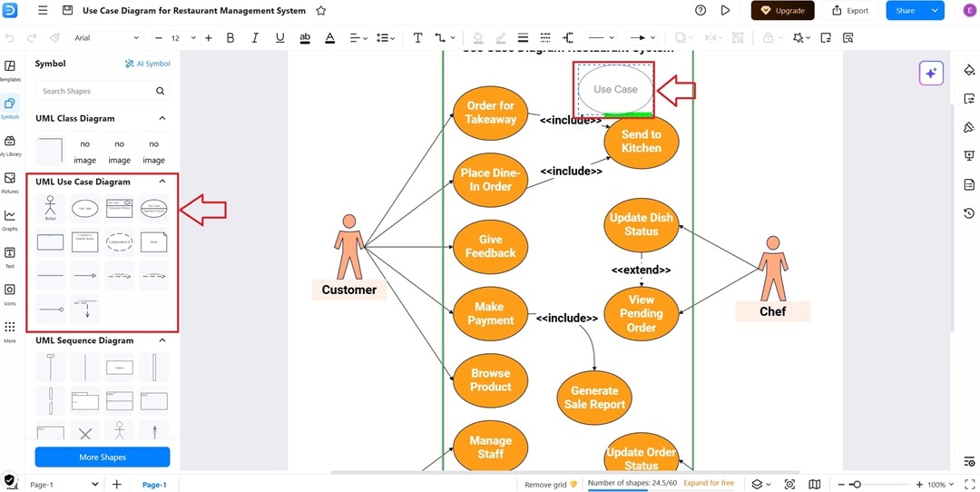The image size is (980, 492).
Task: Toggle strikethrough ab formatting
Action: (305, 38)
